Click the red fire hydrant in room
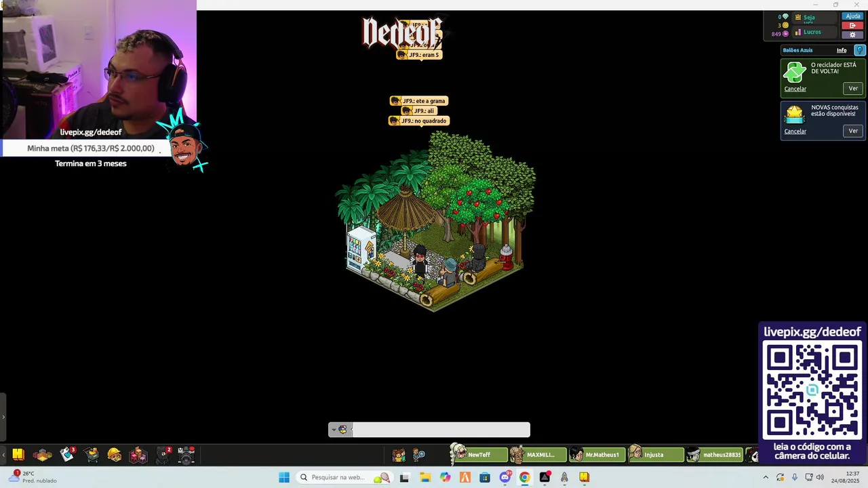 click(506, 256)
